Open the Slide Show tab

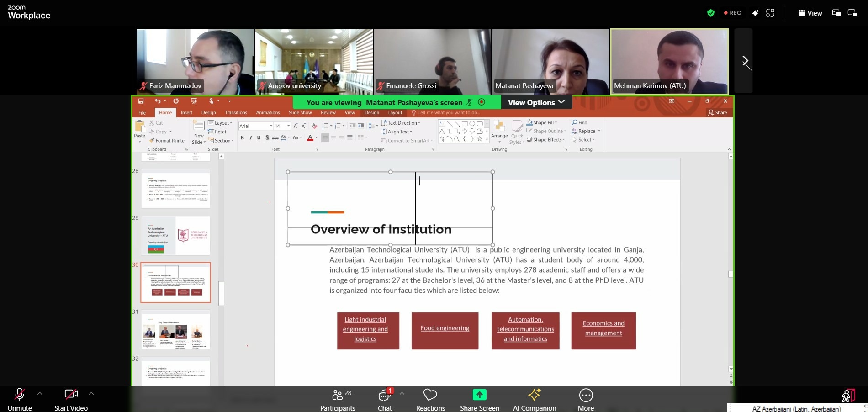pos(300,112)
